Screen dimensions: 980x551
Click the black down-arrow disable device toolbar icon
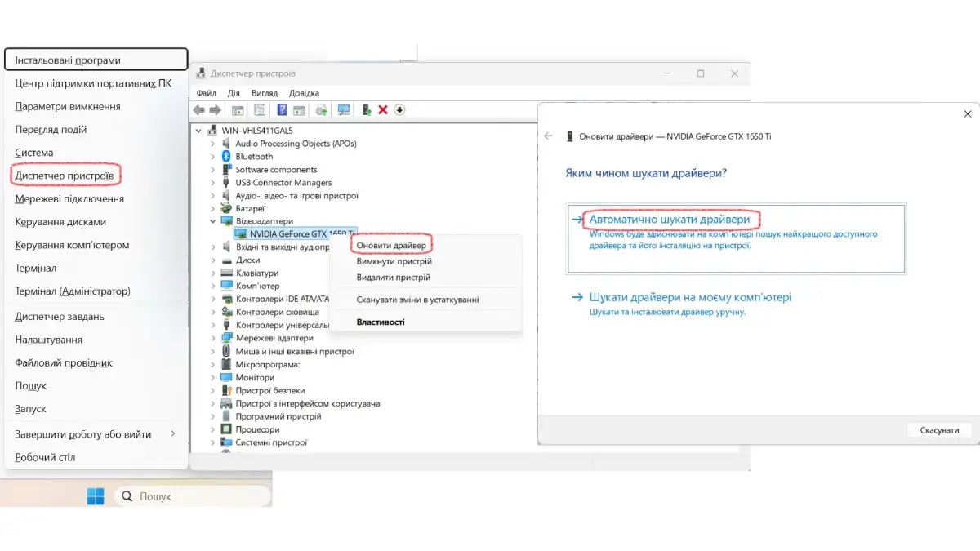tap(399, 110)
